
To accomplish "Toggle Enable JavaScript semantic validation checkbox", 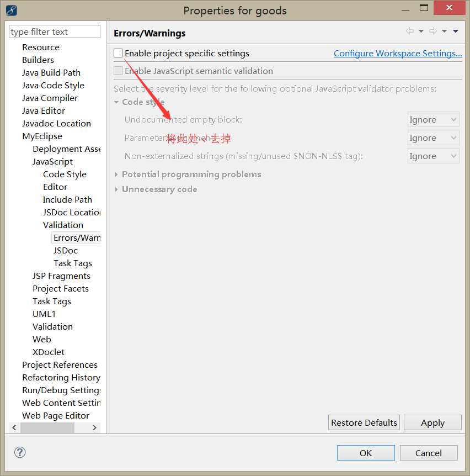I will 118,71.
